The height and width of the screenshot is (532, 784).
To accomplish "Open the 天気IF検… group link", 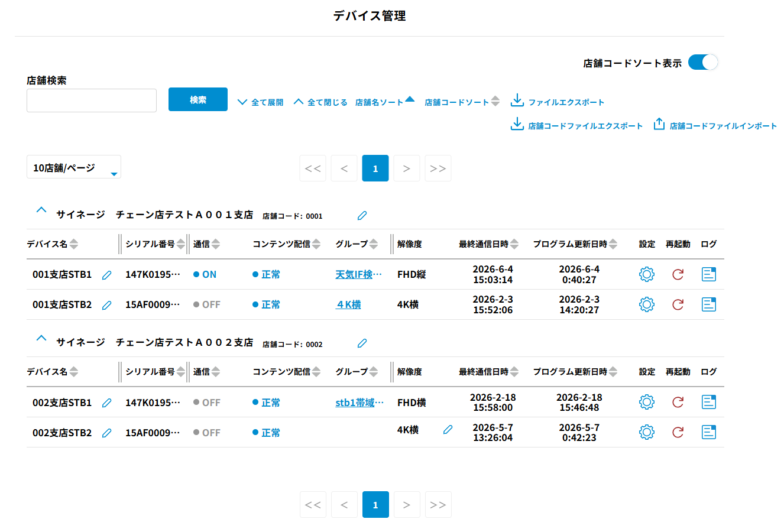I will (x=359, y=274).
